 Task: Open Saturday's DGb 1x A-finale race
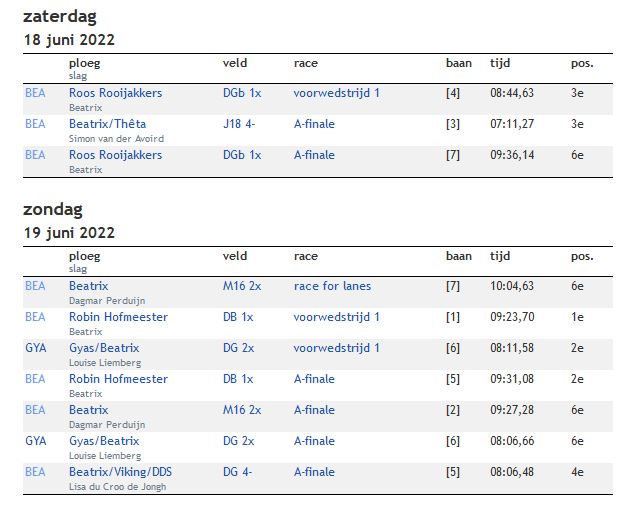coord(314,155)
